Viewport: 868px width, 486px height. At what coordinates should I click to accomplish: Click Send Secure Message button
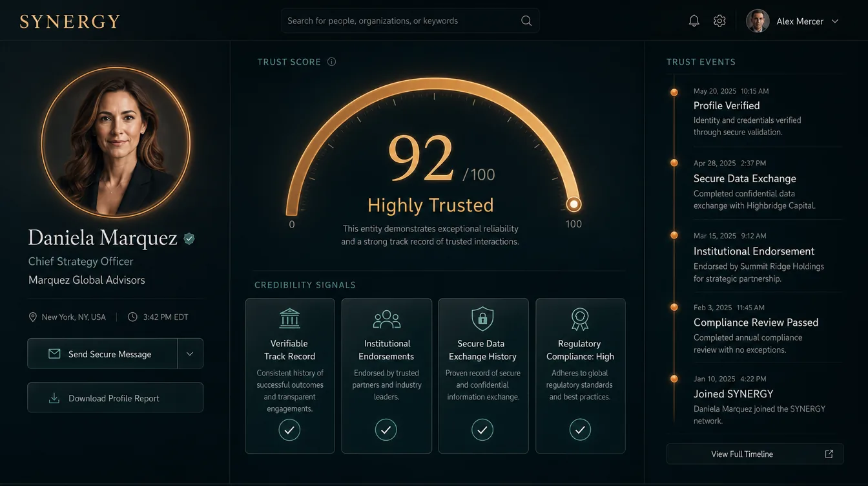[102, 354]
